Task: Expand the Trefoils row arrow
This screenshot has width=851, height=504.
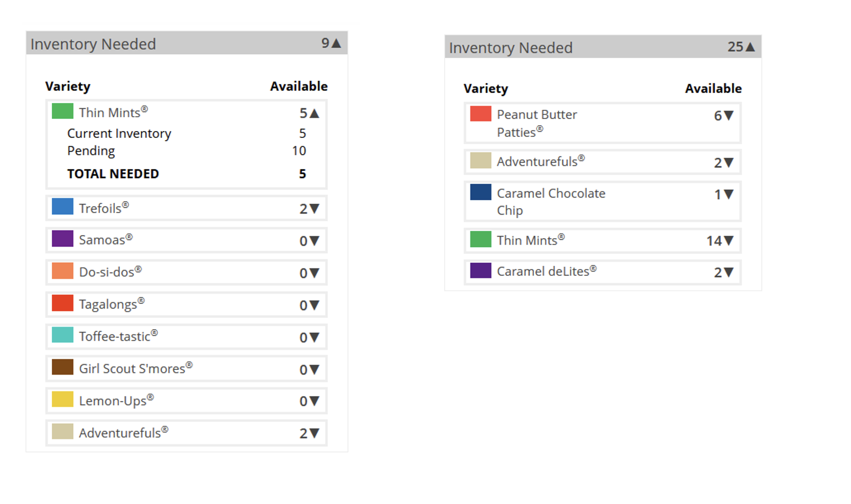Action: click(314, 209)
